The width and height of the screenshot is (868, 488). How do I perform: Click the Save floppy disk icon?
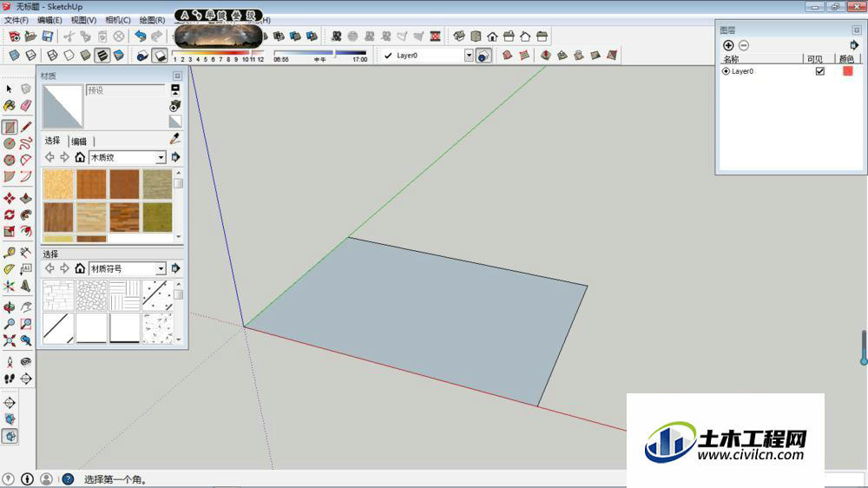point(48,36)
